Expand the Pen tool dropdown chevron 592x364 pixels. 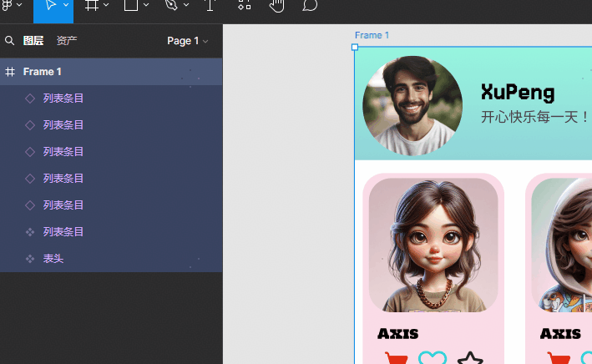(x=186, y=5)
